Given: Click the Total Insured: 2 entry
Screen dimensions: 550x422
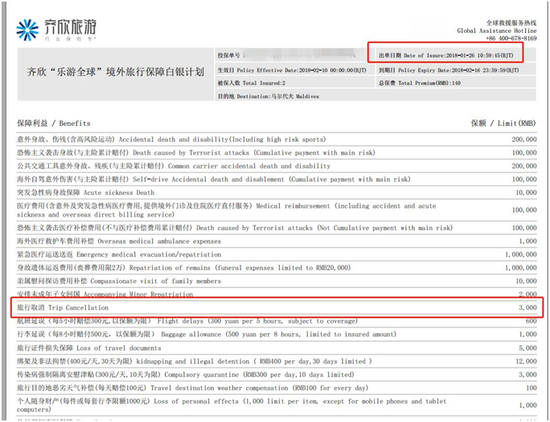Looking at the screenshot, I should [x=251, y=83].
